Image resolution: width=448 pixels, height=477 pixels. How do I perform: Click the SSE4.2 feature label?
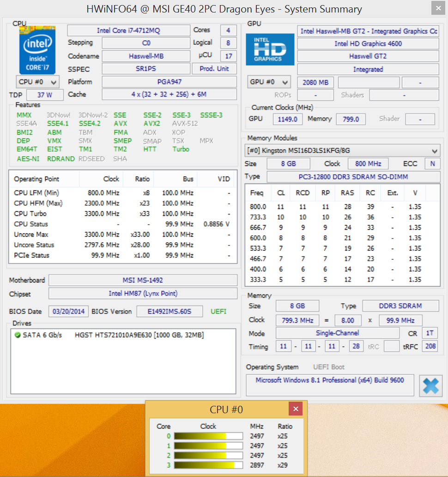(90, 123)
